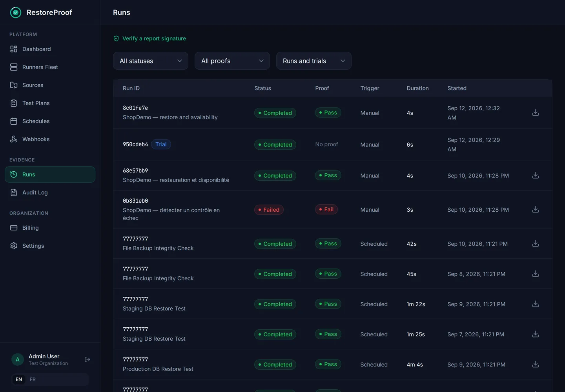Click the Dashboard grid icon
Screen dimensions: 565x392
point(14,49)
